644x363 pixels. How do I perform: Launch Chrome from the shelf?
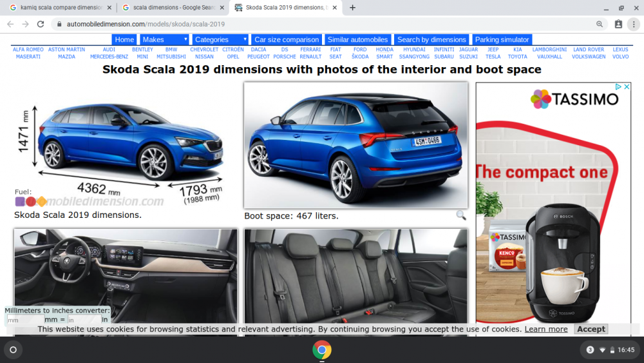point(321,350)
